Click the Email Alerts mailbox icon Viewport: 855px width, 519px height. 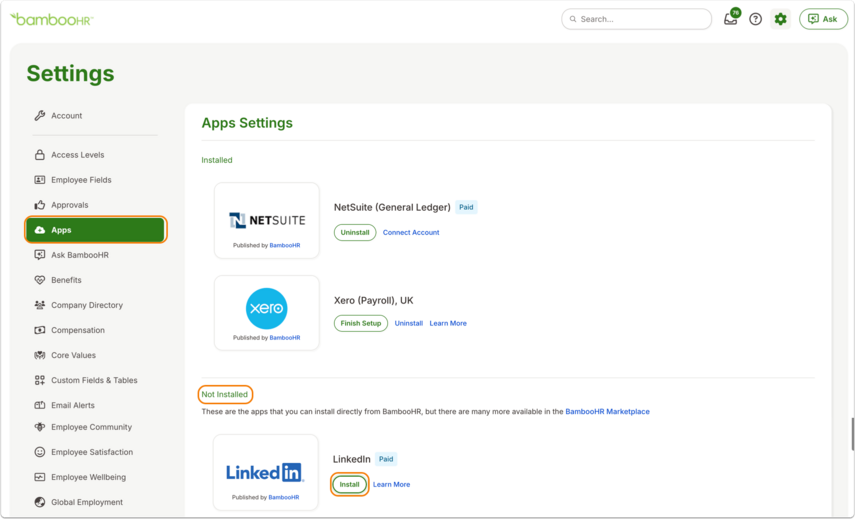point(40,405)
